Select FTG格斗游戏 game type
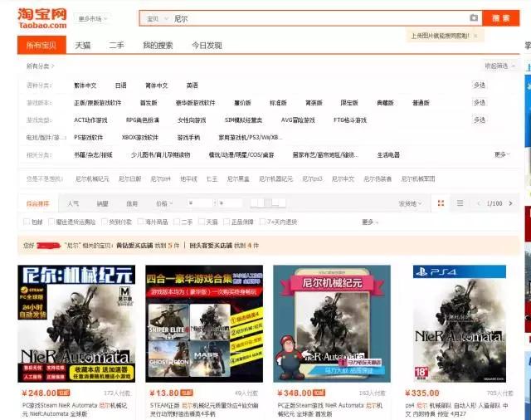 [350, 120]
